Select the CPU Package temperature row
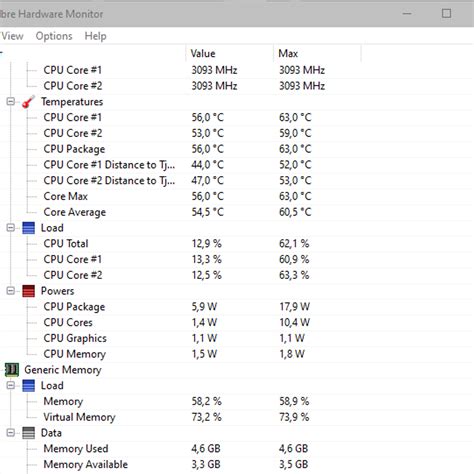474x474 pixels. click(237, 149)
